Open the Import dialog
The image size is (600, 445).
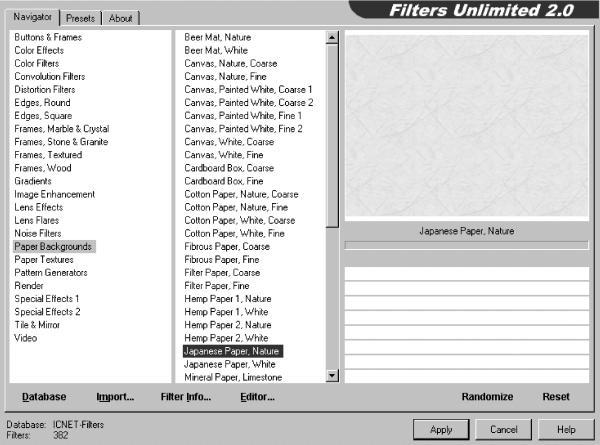[x=115, y=396]
